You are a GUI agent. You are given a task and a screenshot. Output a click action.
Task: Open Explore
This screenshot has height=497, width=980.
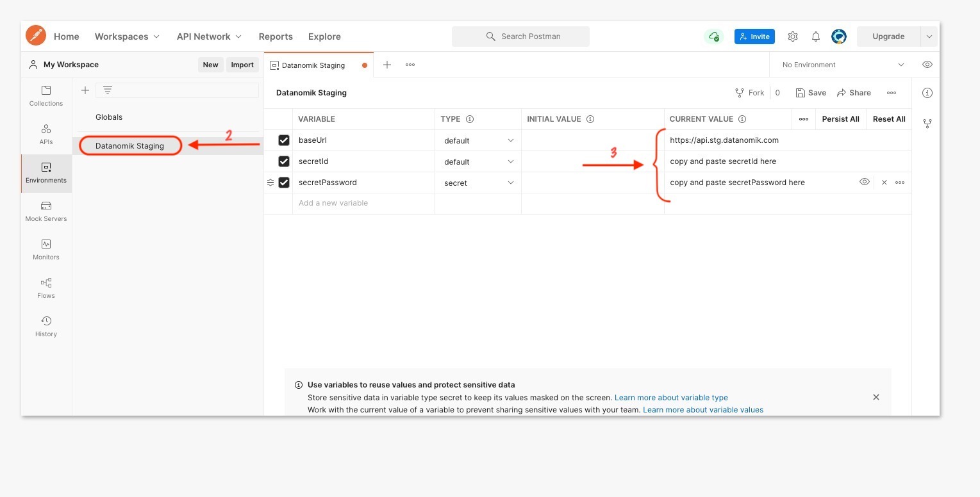pyautogui.click(x=324, y=37)
